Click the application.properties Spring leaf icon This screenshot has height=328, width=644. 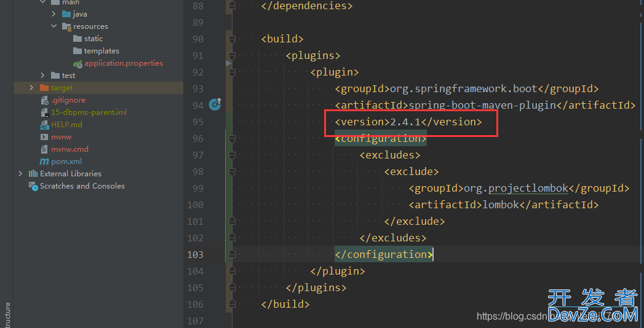(78, 63)
